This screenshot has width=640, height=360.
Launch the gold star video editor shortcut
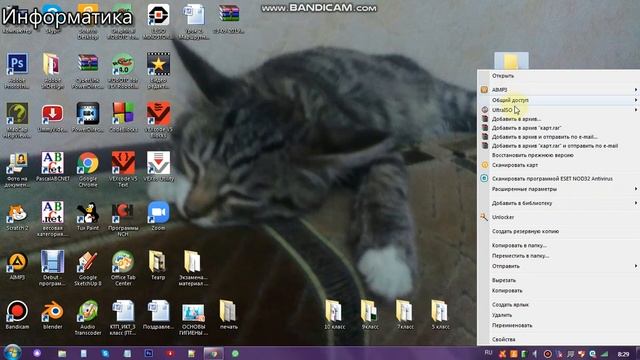[158, 70]
